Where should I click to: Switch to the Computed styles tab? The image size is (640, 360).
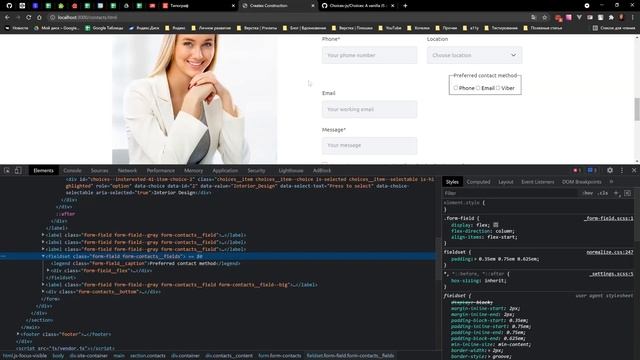click(x=478, y=182)
